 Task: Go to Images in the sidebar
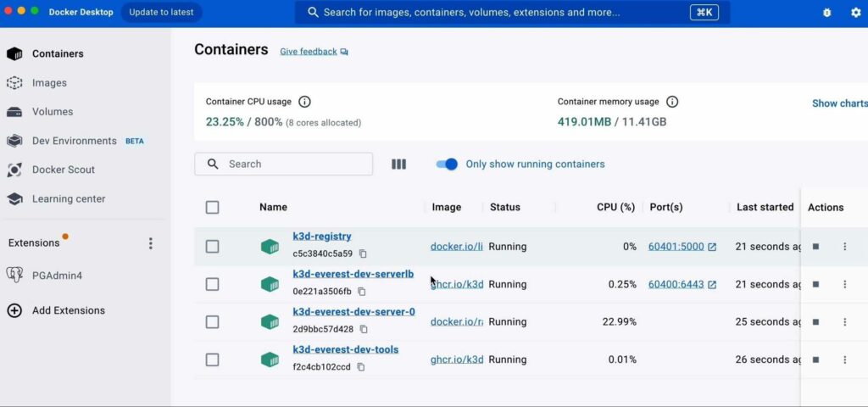(x=49, y=83)
